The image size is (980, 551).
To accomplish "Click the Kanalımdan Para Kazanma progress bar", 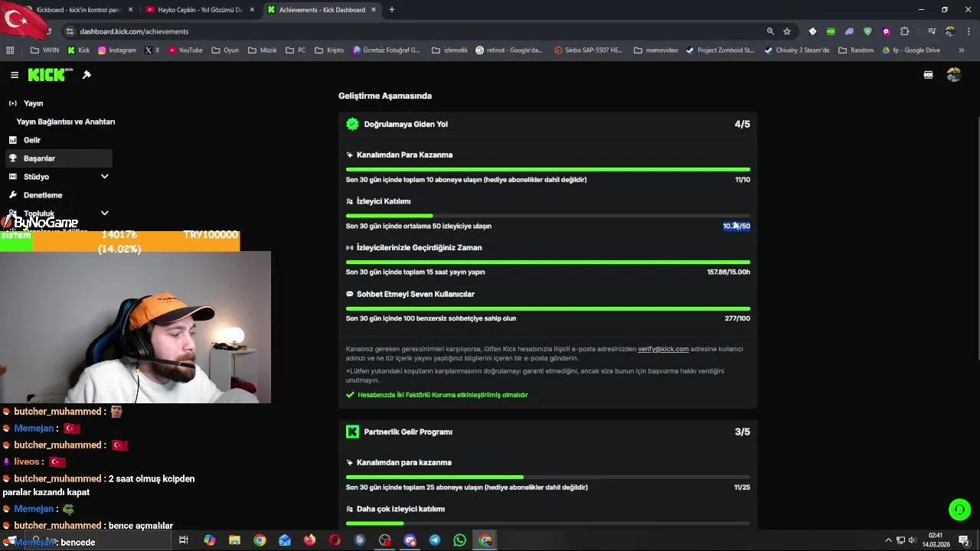I will click(x=548, y=169).
